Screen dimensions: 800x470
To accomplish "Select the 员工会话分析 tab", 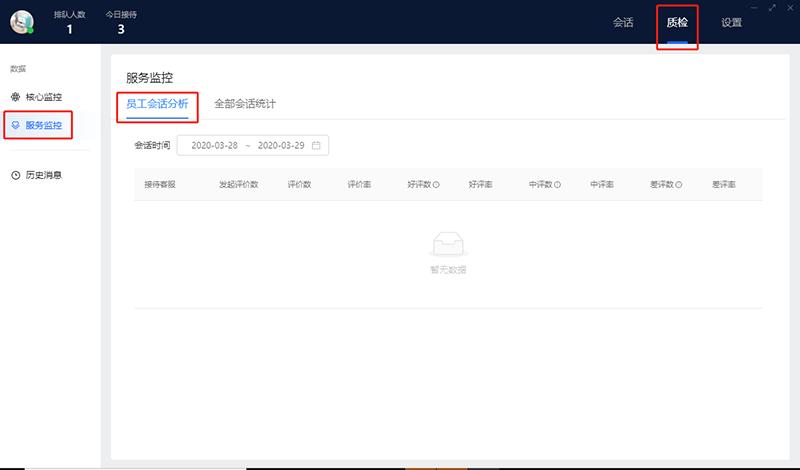I will [x=157, y=104].
